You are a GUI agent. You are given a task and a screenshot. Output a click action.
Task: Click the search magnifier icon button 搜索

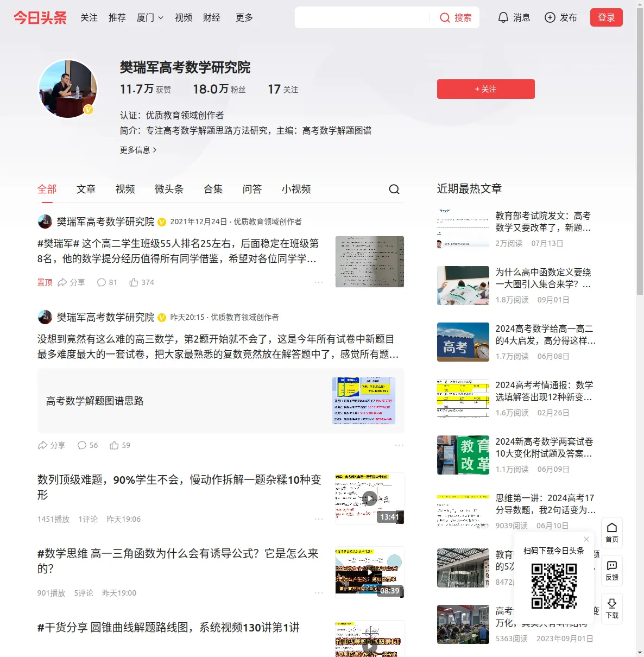tap(456, 17)
